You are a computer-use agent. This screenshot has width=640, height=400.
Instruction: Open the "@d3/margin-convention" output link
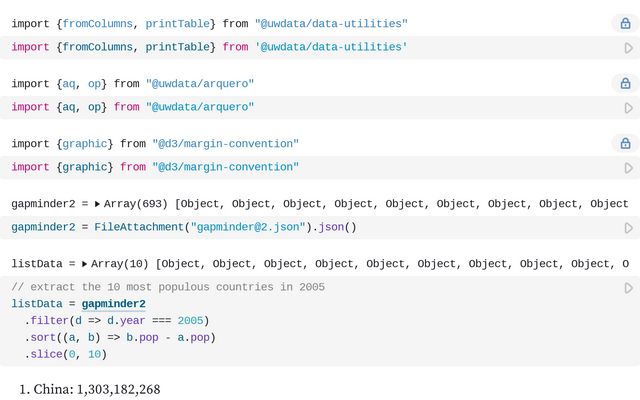tap(225, 144)
